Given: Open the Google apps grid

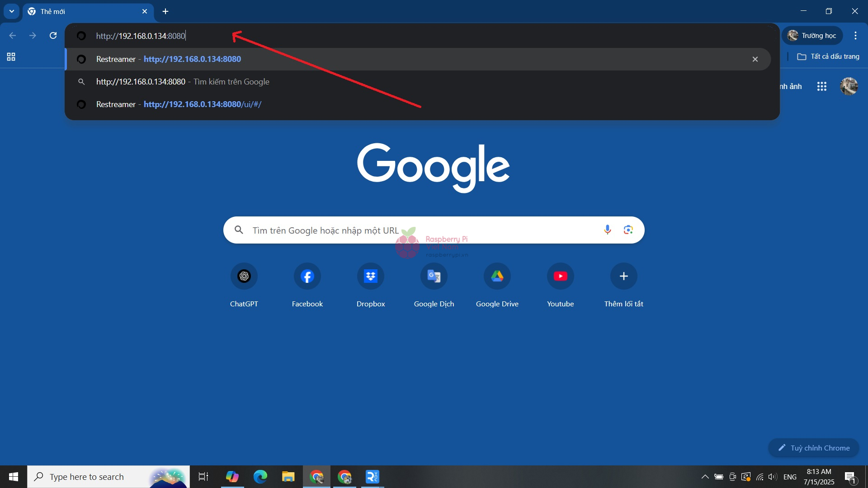Looking at the screenshot, I should click(x=821, y=86).
